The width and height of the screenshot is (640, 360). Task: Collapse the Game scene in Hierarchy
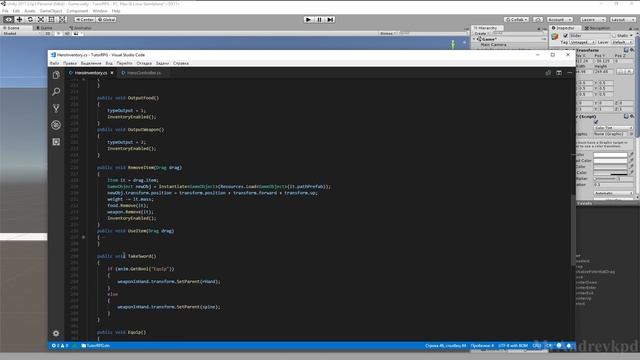[474, 39]
